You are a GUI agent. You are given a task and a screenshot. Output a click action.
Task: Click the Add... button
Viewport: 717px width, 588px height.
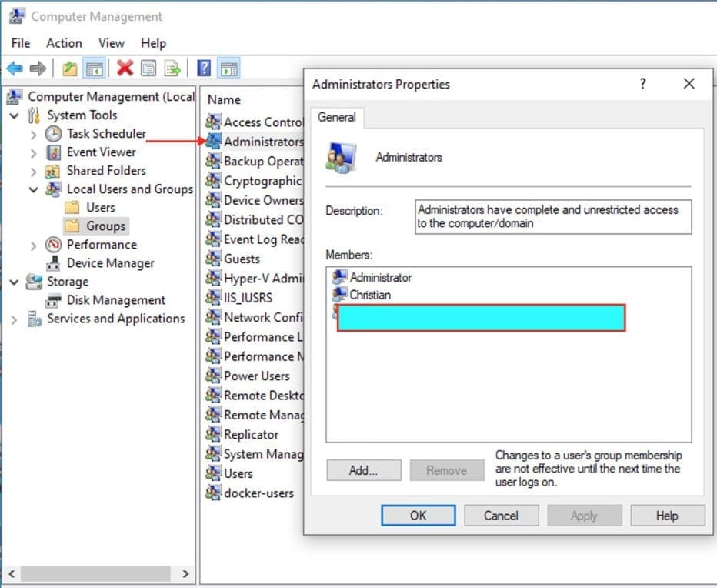[363, 470]
